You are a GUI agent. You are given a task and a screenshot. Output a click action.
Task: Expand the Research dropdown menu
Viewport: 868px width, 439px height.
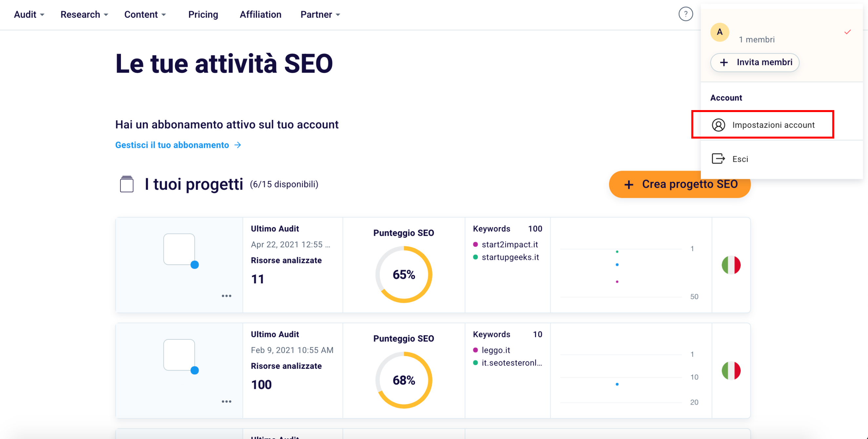tap(84, 14)
